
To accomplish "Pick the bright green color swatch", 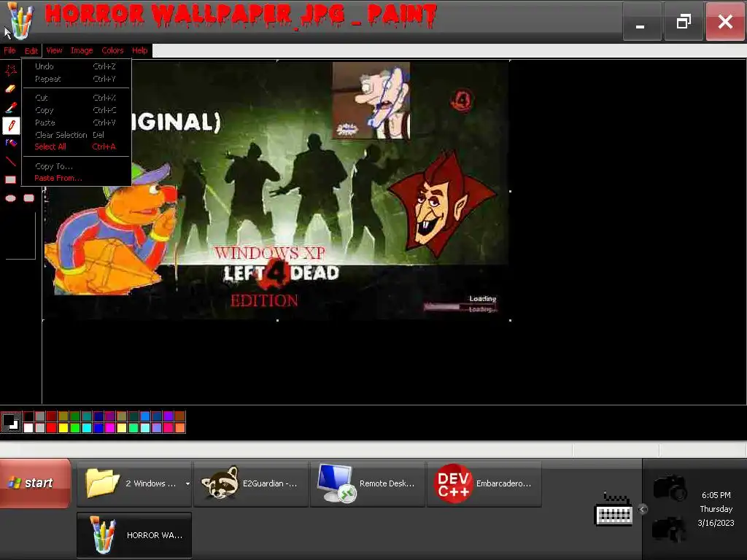I will pyautogui.click(x=75, y=427).
